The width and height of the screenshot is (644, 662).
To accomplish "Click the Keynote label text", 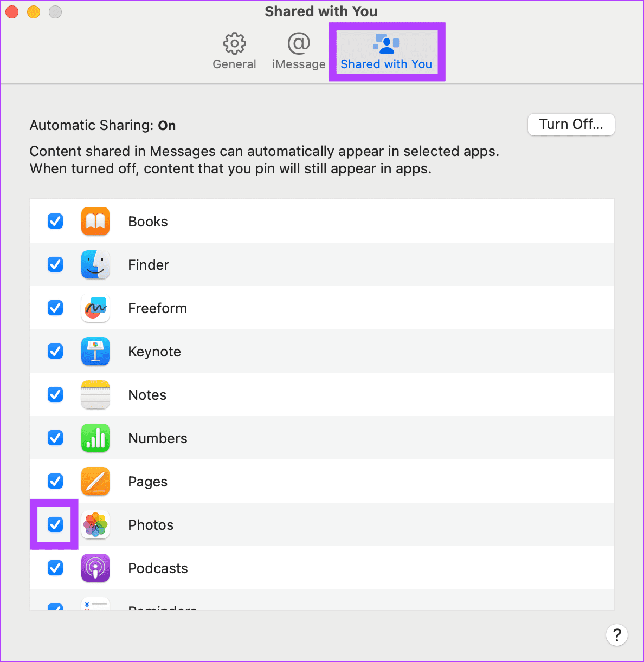I will click(154, 352).
